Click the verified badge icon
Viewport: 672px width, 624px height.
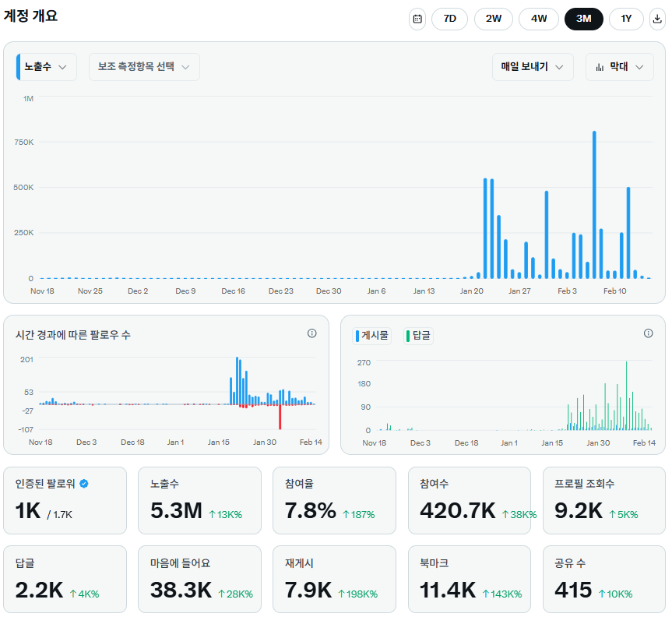(84, 484)
